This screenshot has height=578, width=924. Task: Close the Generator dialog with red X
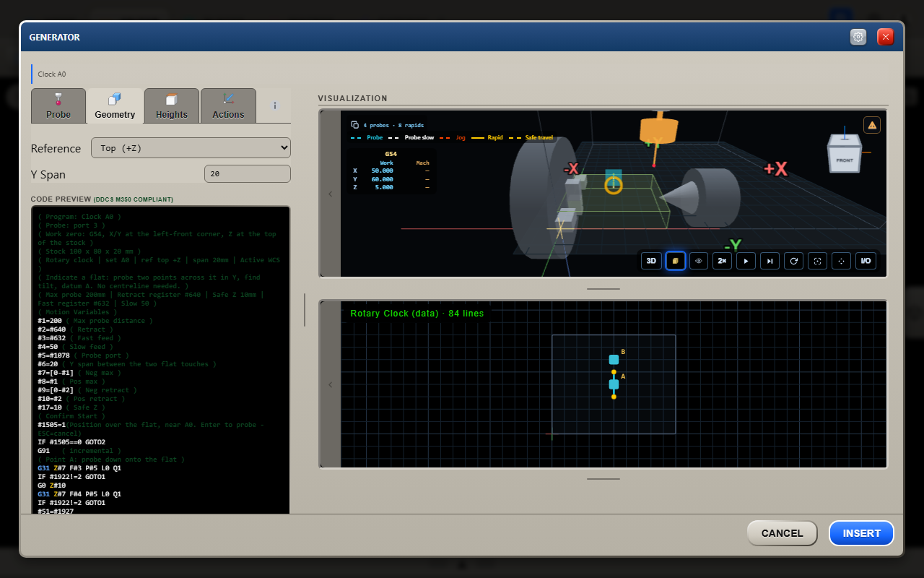tap(886, 37)
